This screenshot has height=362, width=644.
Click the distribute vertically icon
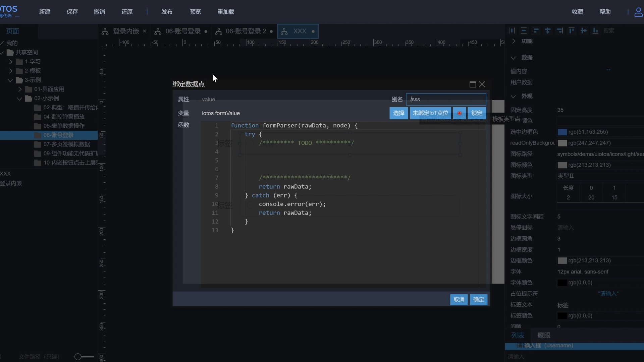[x=524, y=31]
